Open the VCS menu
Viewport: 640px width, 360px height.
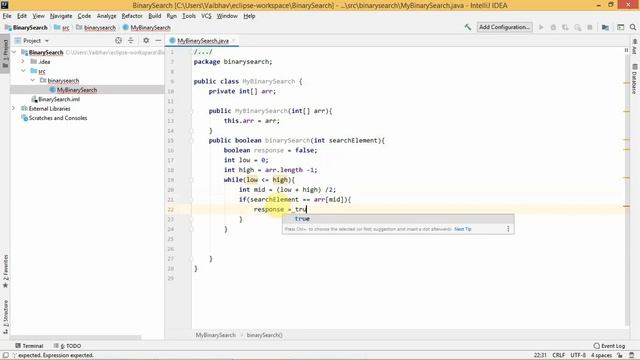click(x=206, y=16)
